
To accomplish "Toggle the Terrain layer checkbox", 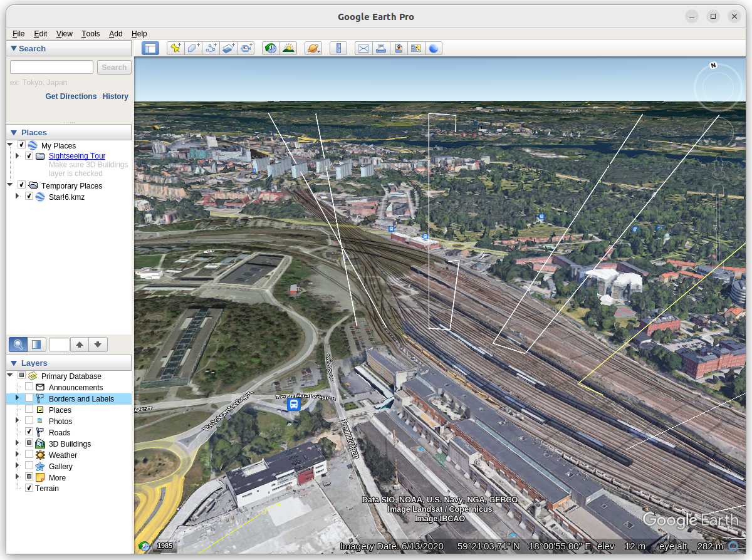I will point(29,487).
